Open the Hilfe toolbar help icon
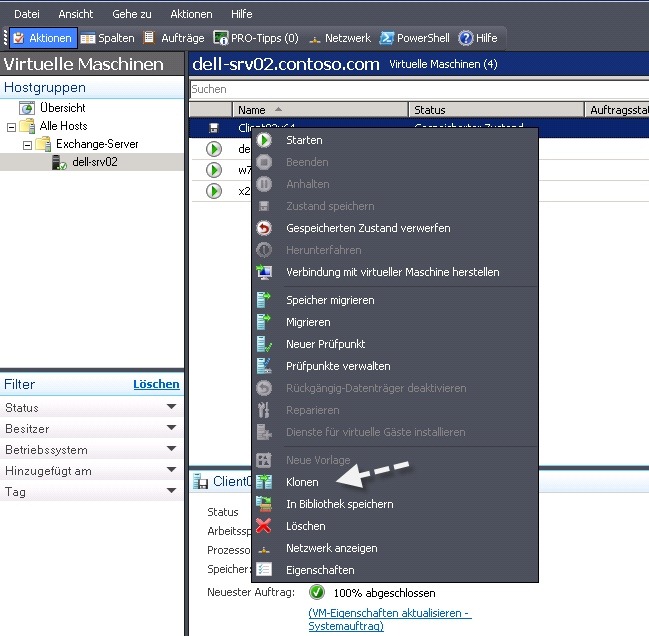This screenshot has width=649, height=636. tap(477, 38)
